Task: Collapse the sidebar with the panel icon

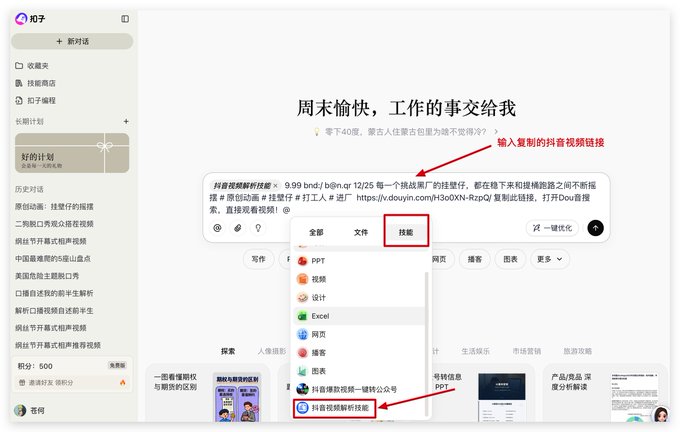Action: click(x=125, y=19)
